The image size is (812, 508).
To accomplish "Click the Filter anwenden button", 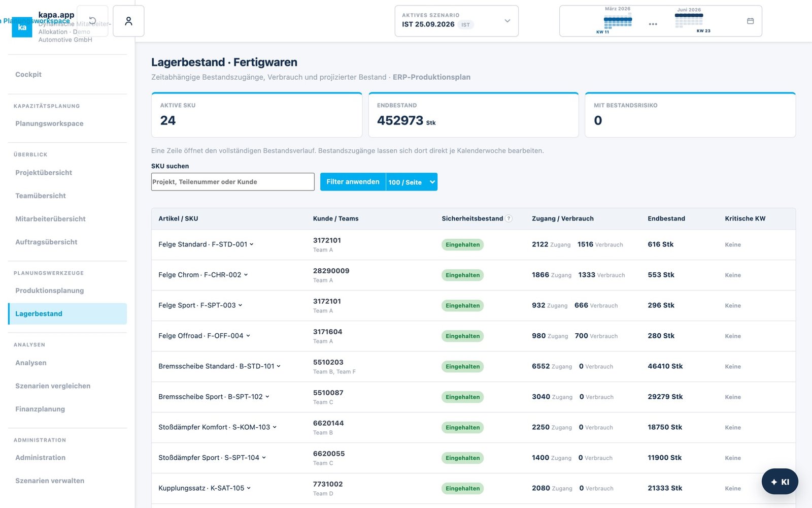I will (x=353, y=182).
